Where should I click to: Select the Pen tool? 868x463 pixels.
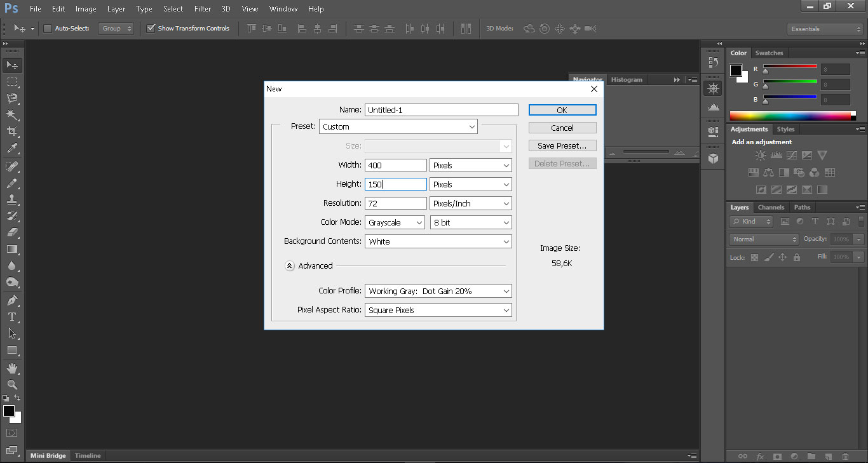tap(12, 300)
